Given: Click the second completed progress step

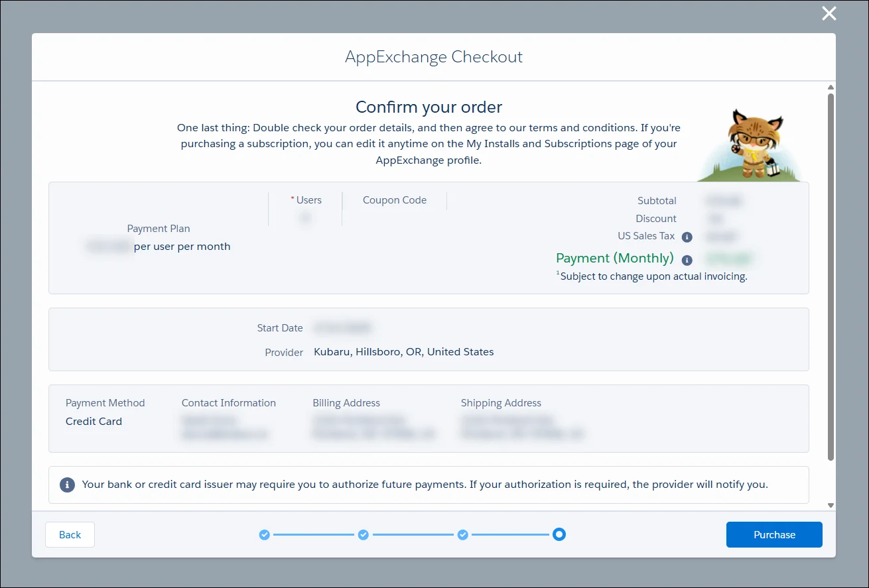Looking at the screenshot, I should [364, 534].
